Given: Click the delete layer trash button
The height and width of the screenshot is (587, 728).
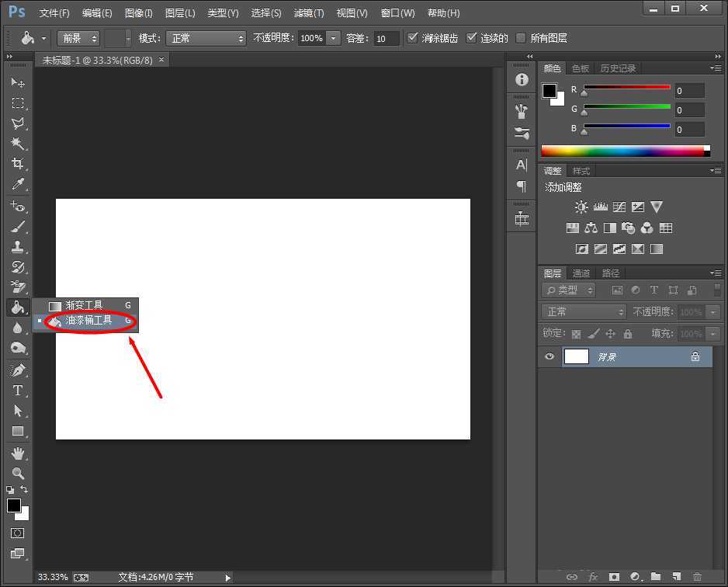Looking at the screenshot, I should point(697,577).
